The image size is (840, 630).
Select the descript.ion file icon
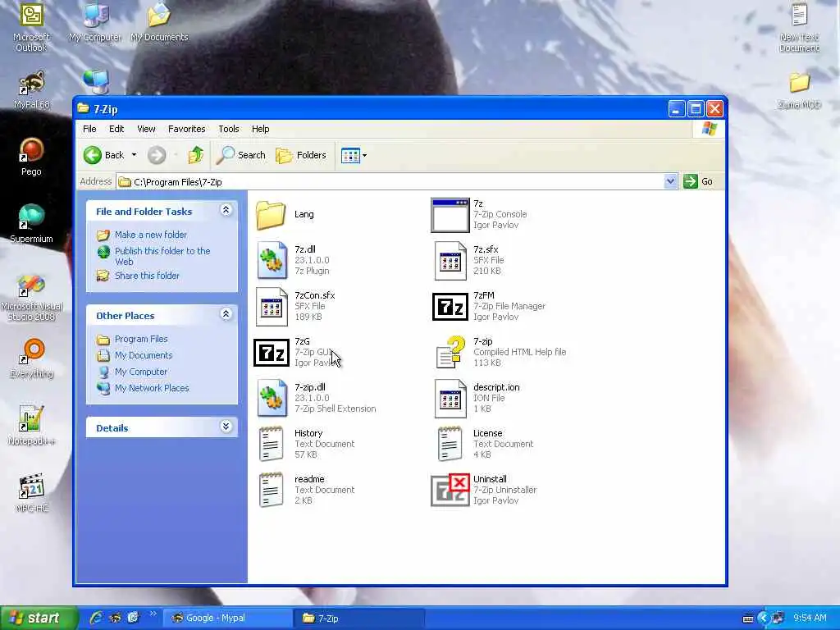(450, 398)
